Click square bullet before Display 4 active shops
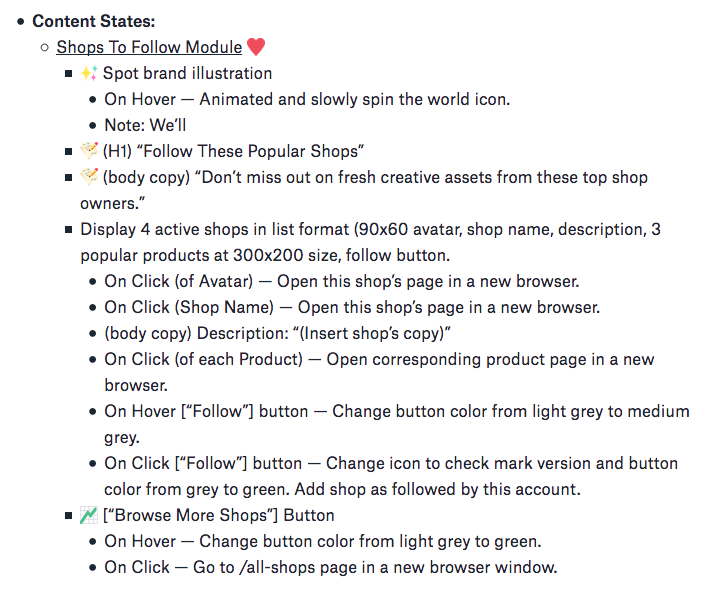The image size is (716, 598). point(69,229)
